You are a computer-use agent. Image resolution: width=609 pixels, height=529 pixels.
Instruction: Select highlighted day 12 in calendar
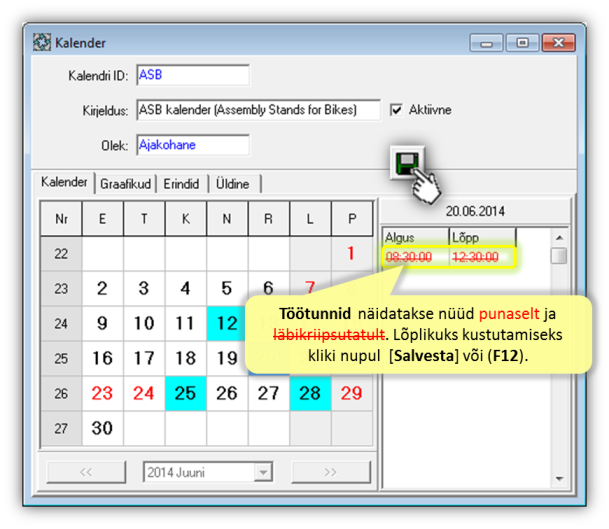[x=227, y=323]
